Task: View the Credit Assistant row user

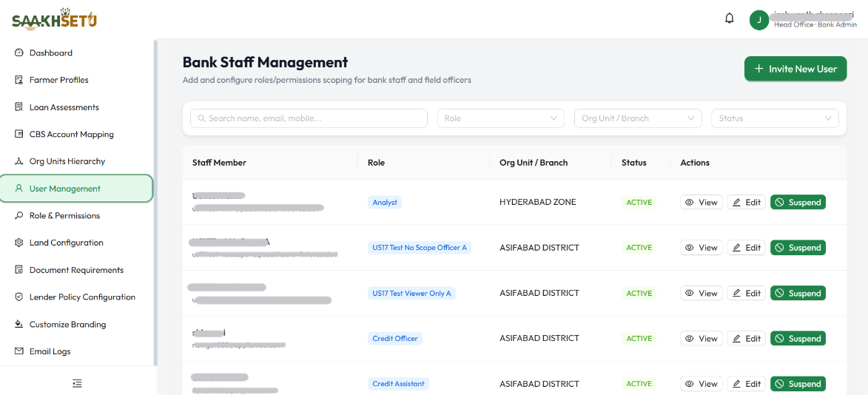Action: pos(702,383)
